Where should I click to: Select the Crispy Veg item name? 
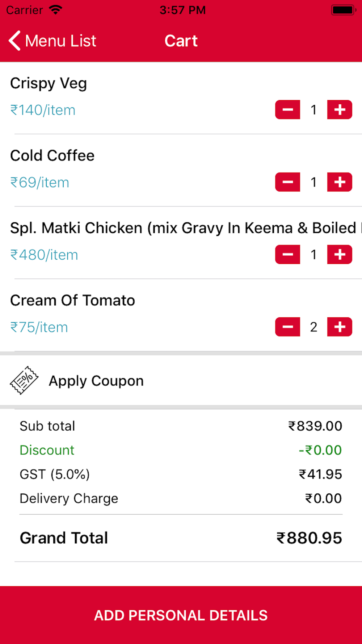[49, 84]
